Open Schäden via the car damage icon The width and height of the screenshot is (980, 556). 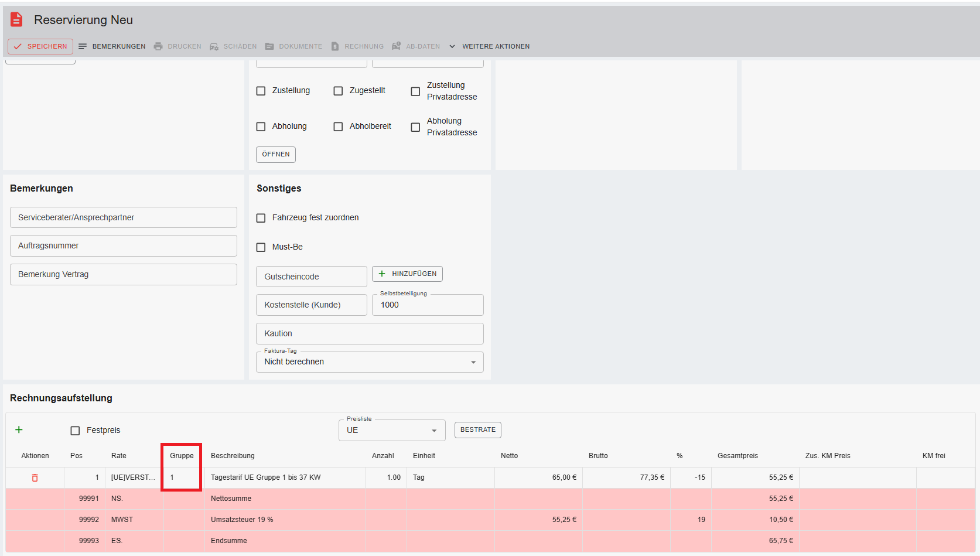pyautogui.click(x=214, y=46)
